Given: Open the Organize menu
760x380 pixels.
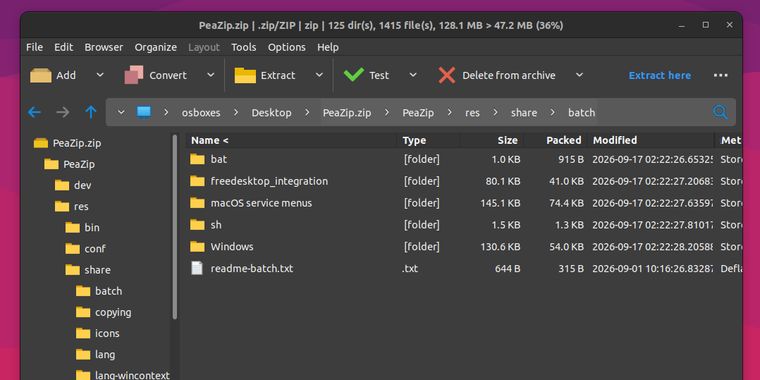Looking at the screenshot, I should [x=156, y=47].
